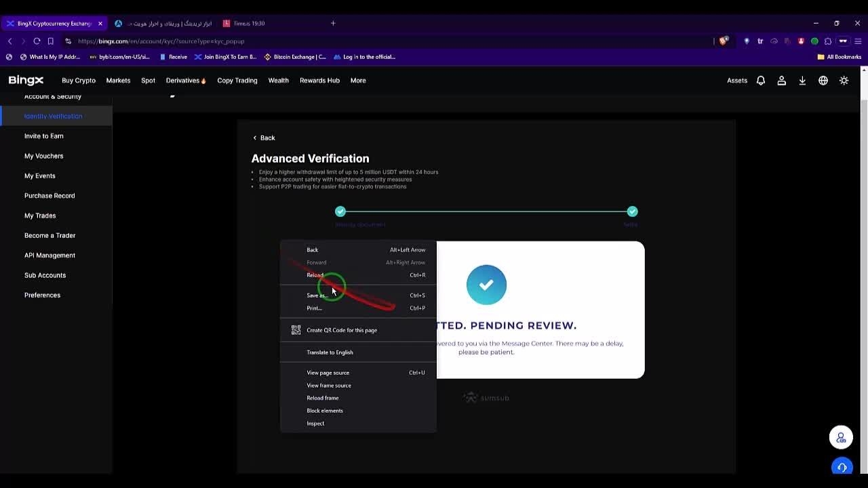868x488 pixels.
Task: Expand the Assets dropdown
Action: tap(736, 81)
